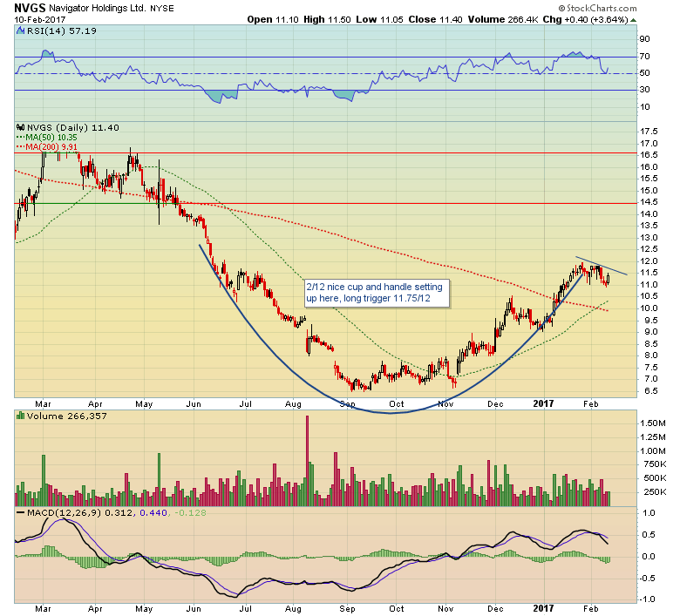Click the 1.50M volume axis label

point(653,423)
